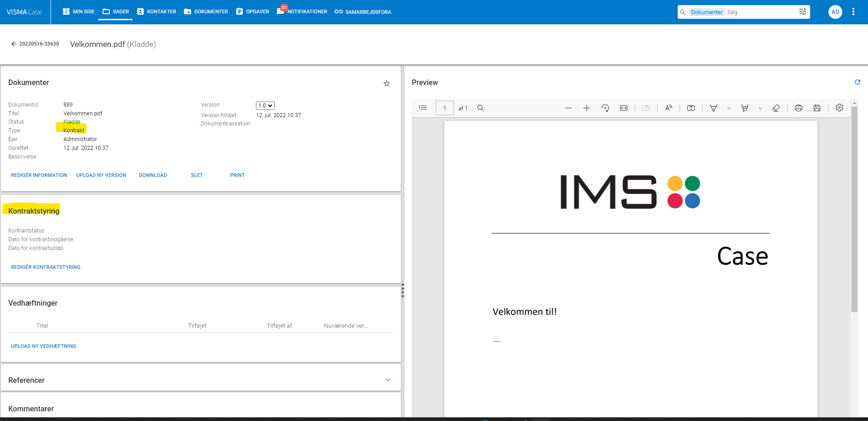Click the page number field in preview

[x=445, y=108]
